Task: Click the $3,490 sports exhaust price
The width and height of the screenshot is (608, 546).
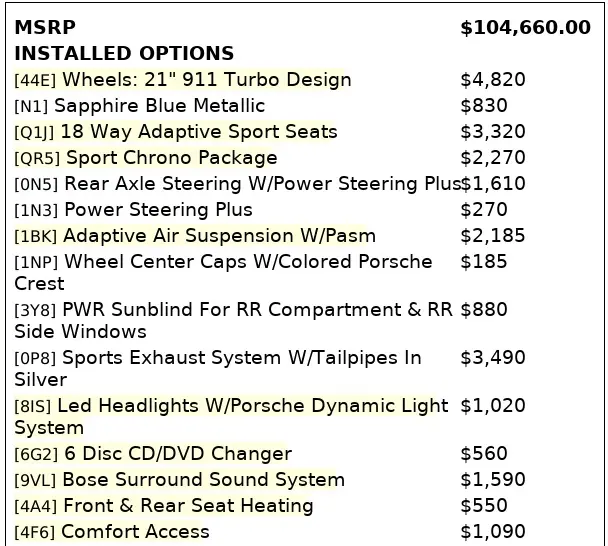Action: point(493,358)
